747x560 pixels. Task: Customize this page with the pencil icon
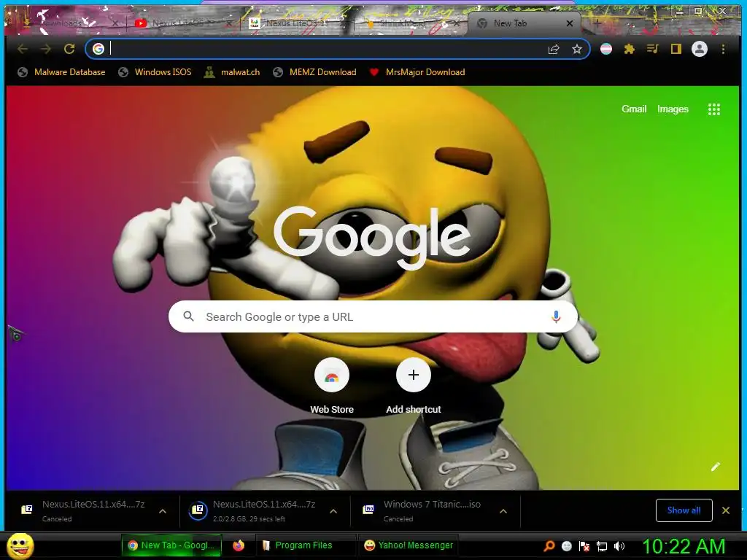(716, 467)
